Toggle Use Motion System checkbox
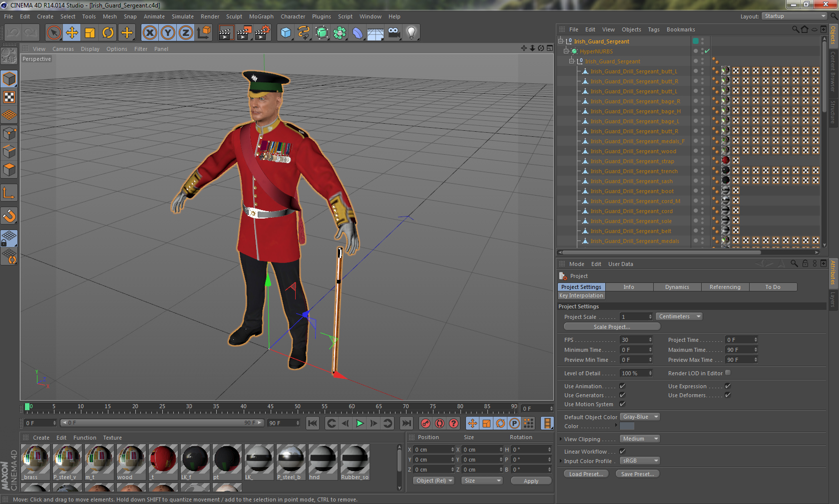839x504 pixels. pos(622,404)
